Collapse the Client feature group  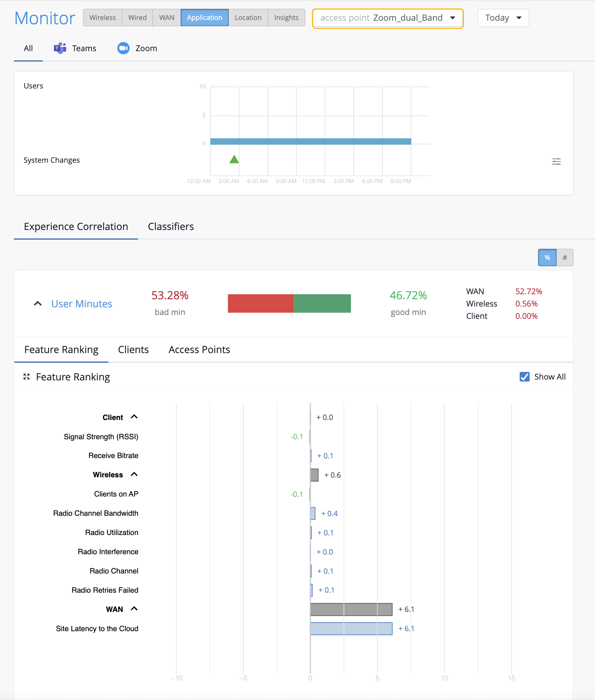134,417
